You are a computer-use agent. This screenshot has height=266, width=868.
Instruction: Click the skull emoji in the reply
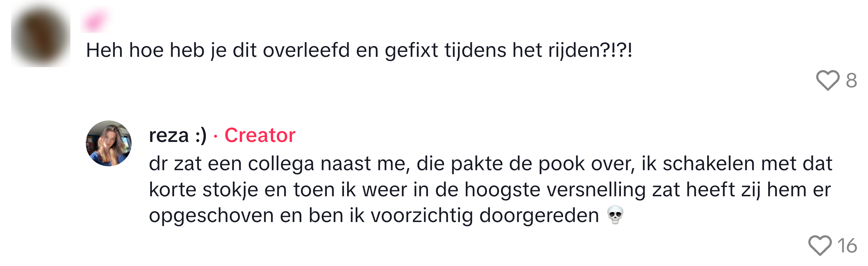pyautogui.click(x=615, y=215)
